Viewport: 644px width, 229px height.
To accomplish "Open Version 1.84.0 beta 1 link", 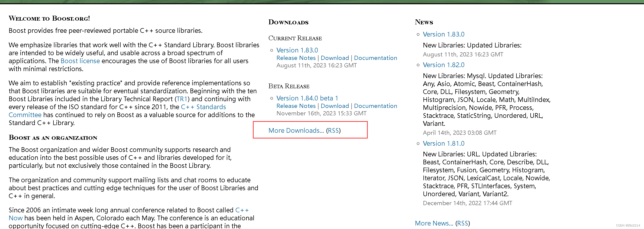I will [307, 98].
